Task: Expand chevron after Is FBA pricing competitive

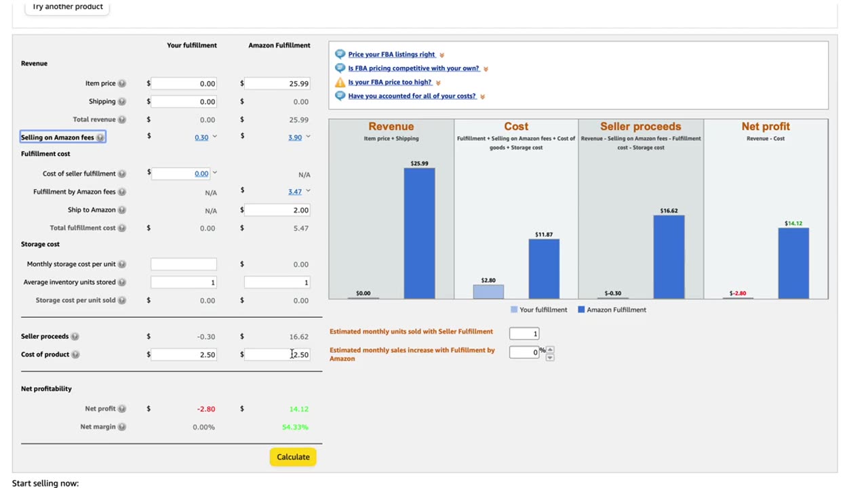Action: coord(486,68)
